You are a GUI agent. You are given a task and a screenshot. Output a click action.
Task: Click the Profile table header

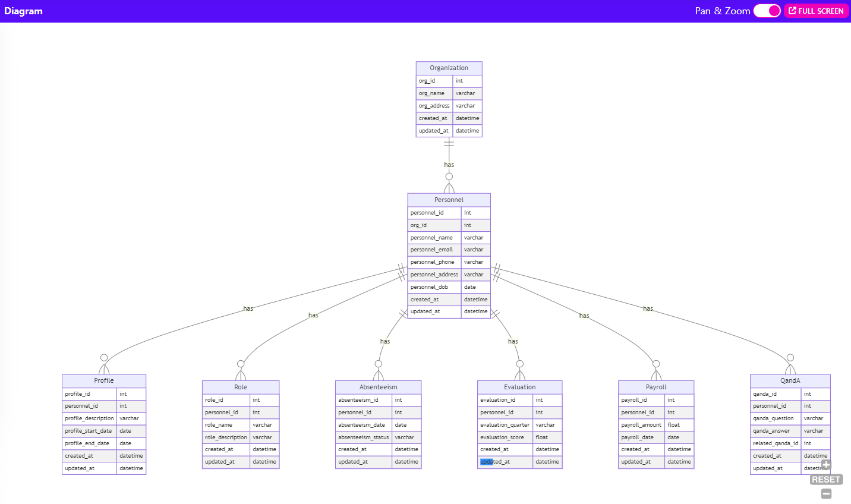(x=104, y=380)
